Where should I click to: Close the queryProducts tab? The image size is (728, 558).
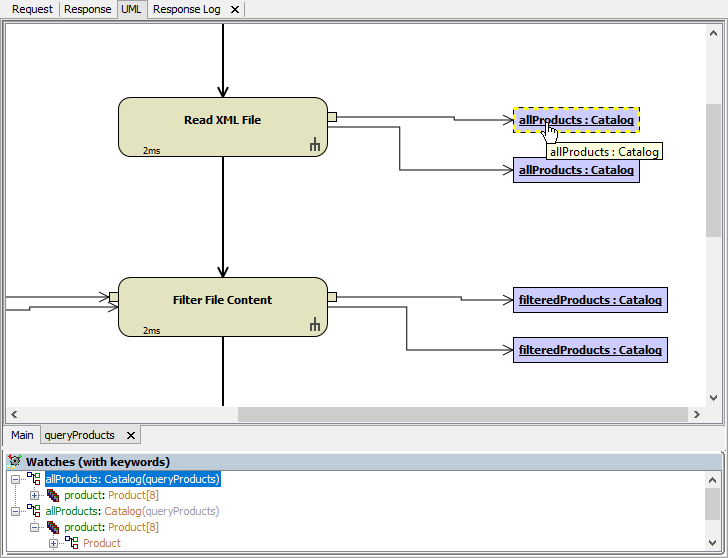click(130, 436)
